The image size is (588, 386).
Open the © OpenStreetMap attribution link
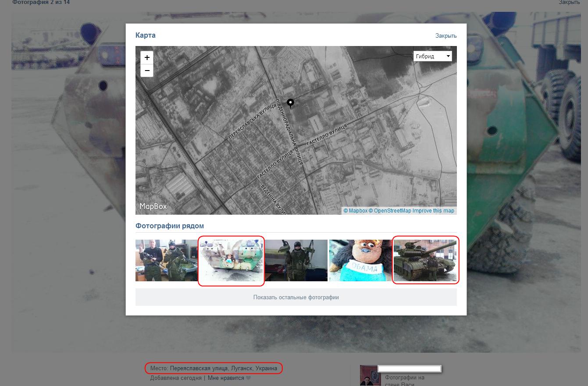(390, 211)
